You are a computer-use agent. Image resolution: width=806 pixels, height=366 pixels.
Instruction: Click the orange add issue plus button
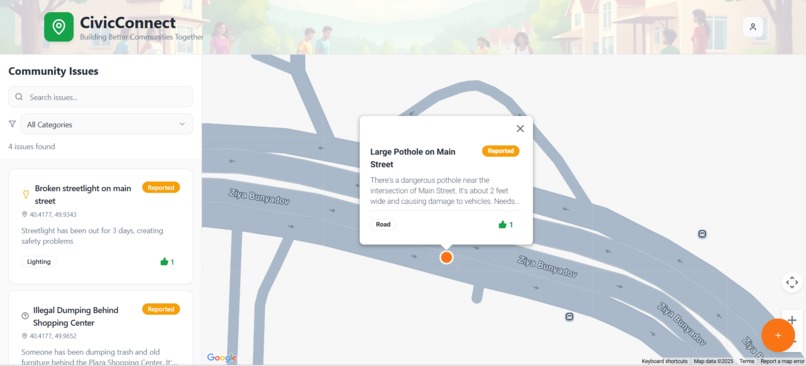778,335
